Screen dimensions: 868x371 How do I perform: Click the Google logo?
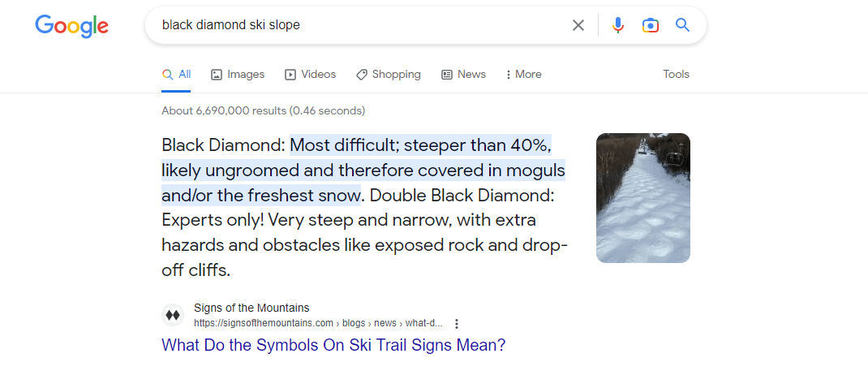pos(71,25)
